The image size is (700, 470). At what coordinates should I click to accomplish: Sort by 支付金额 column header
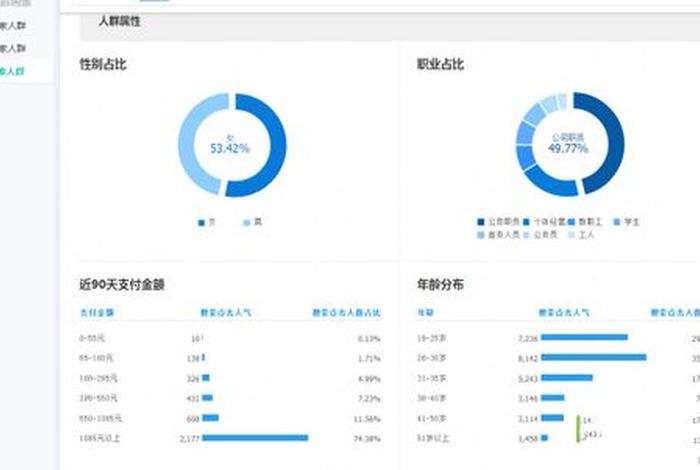click(x=97, y=312)
